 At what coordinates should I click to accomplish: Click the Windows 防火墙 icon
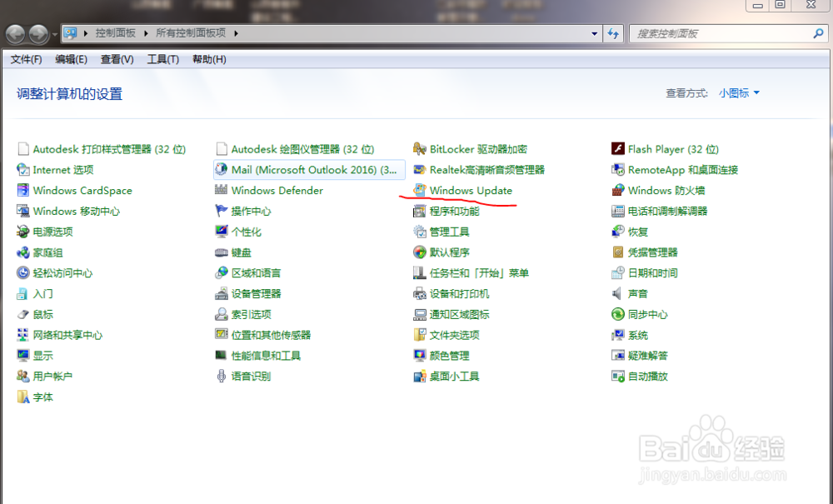618,190
